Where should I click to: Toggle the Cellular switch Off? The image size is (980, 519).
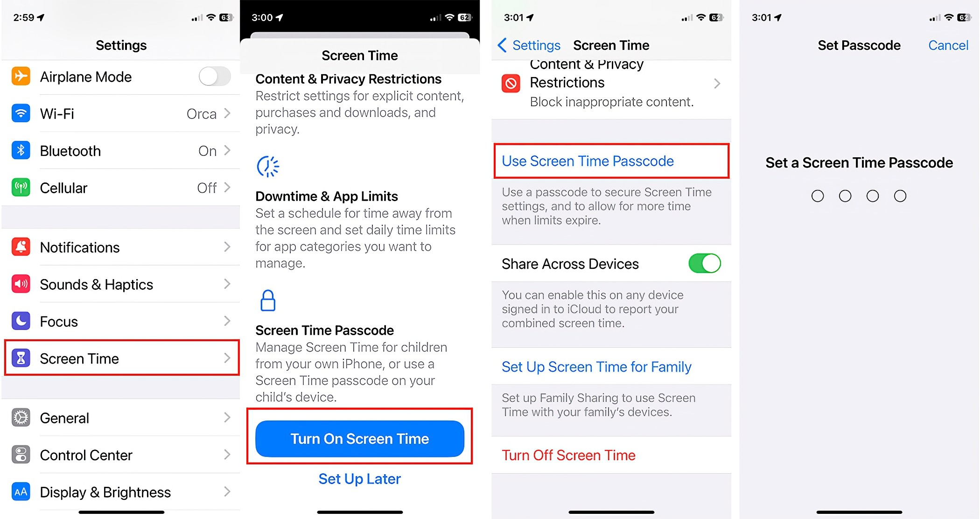pos(207,189)
